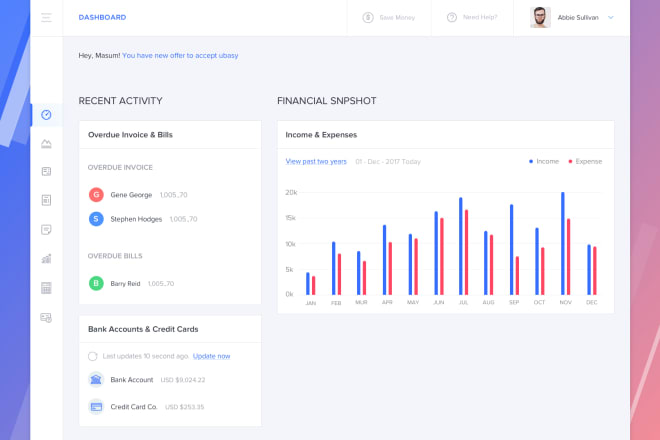The image size is (660, 440).
Task: Click the Credit Card Co. label
Action: tap(134, 407)
